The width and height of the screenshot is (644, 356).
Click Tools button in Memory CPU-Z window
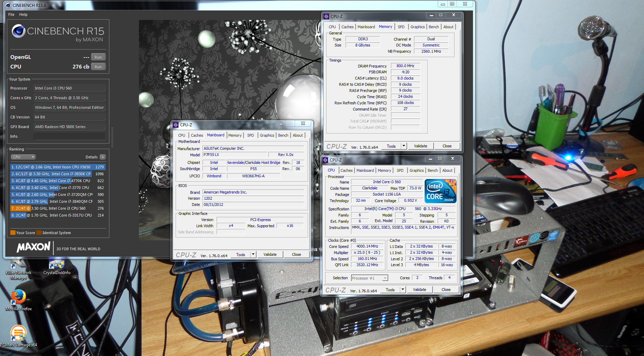[x=391, y=146]
